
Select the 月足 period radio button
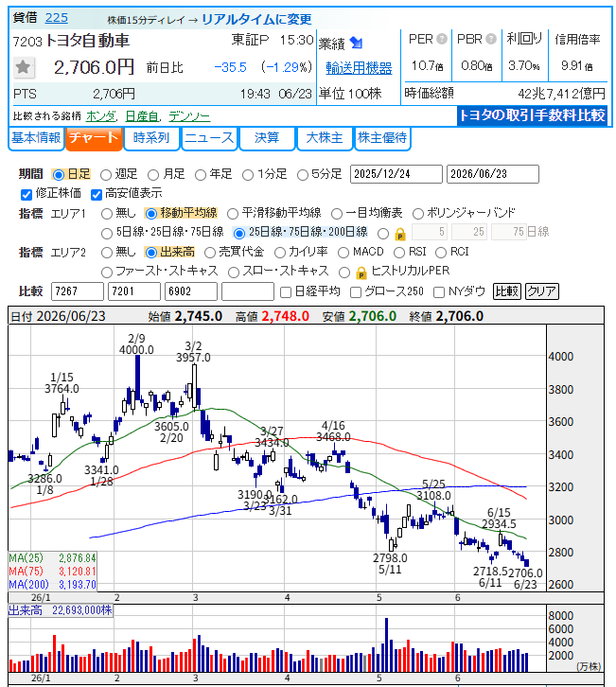pos(153,175)
